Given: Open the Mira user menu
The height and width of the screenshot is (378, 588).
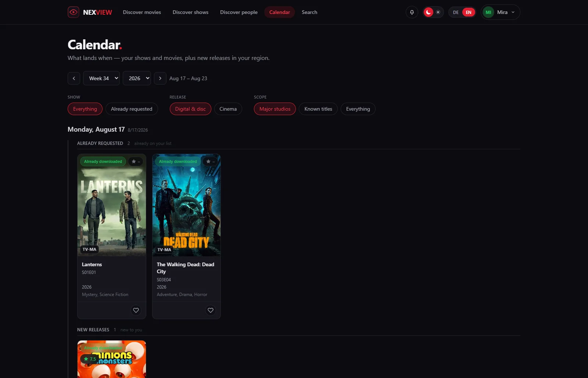Looking at the screenshot, I should tap(501, 12).
